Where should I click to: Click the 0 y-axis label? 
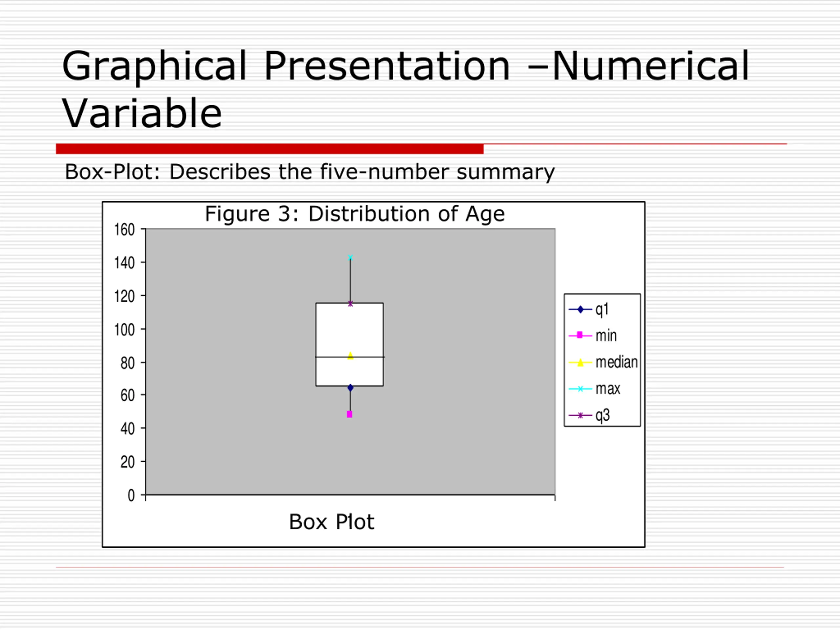click(131, 495)
